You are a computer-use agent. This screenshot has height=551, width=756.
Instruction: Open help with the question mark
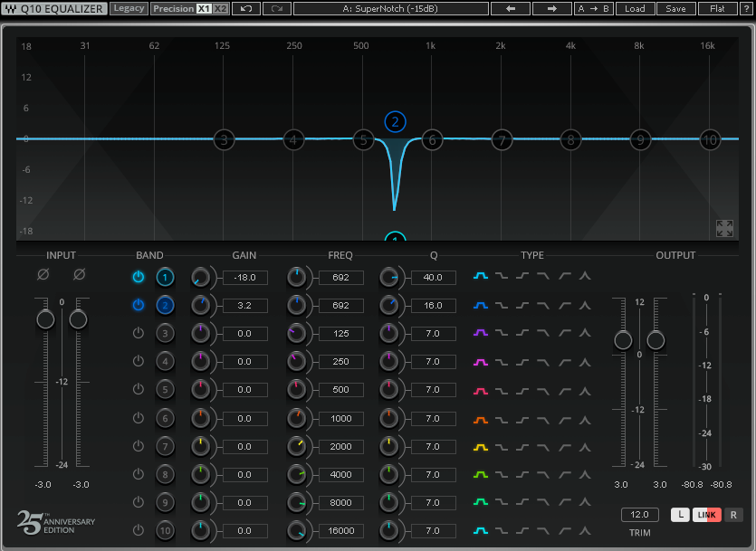[x=746, y=9]
